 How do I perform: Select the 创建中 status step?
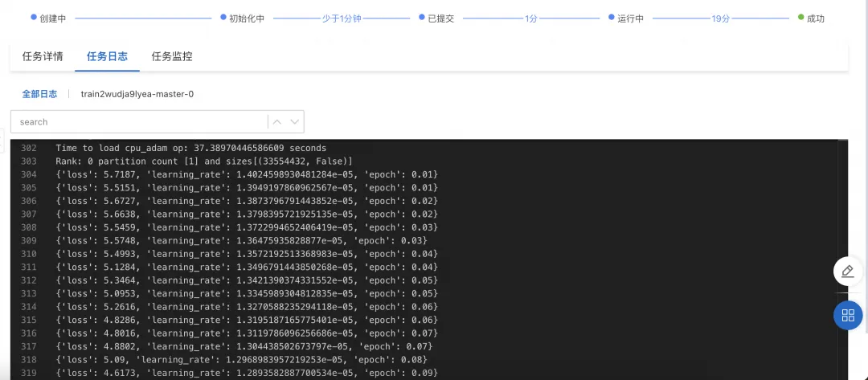pyautogui.click(x=49, y=18)
